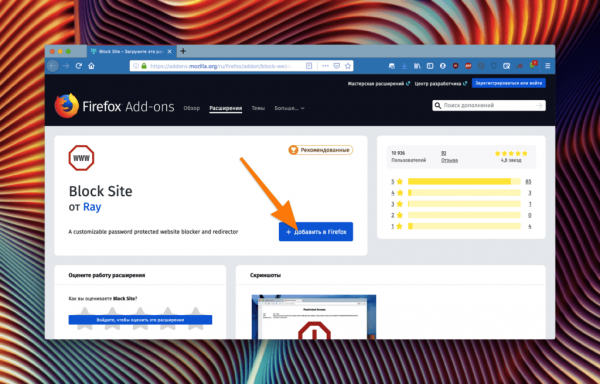This screenshot has width=600, height=384.
Task: Click the Войдите, чтобы оценить это расширение button
Action: [x=140, y=320]
